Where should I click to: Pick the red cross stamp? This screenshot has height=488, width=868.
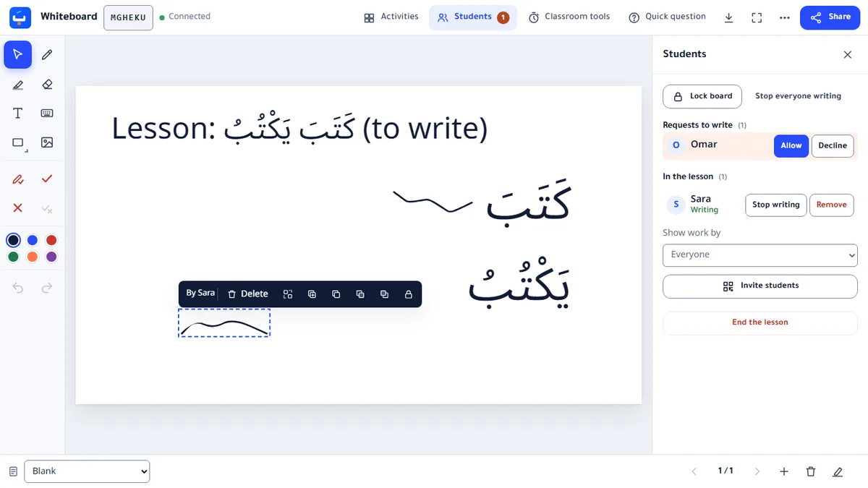(18, 208)
